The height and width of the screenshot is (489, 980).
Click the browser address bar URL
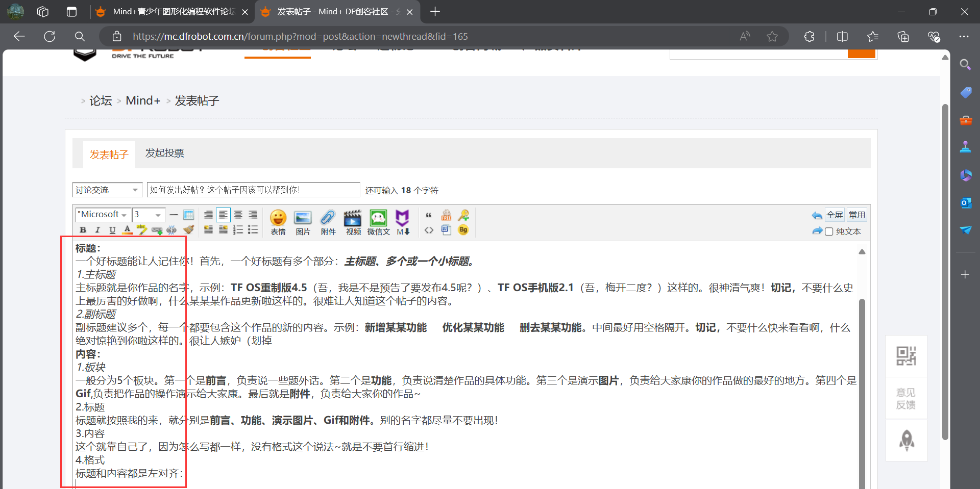(300, 36)
